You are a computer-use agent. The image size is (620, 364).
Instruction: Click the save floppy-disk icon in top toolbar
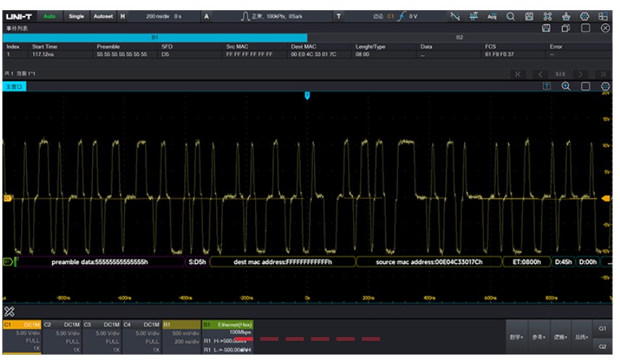click(529, 16)
